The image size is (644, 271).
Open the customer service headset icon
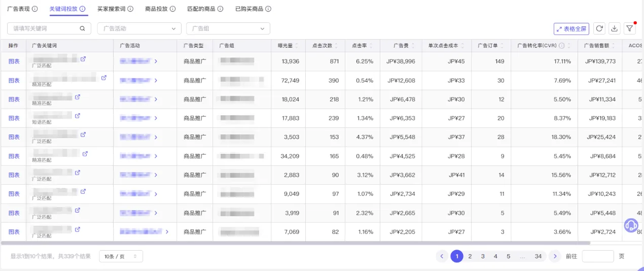click(x=631, y=225)
